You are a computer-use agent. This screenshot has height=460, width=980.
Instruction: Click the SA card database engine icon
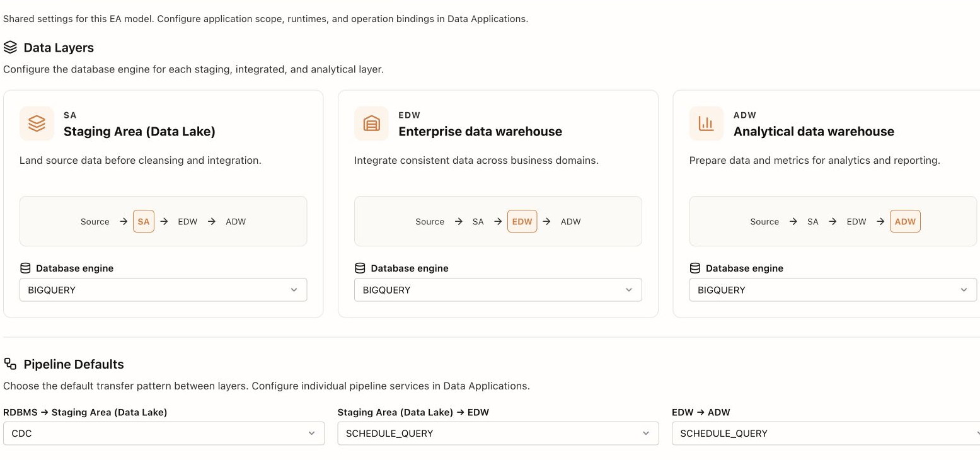pos(25,268)
